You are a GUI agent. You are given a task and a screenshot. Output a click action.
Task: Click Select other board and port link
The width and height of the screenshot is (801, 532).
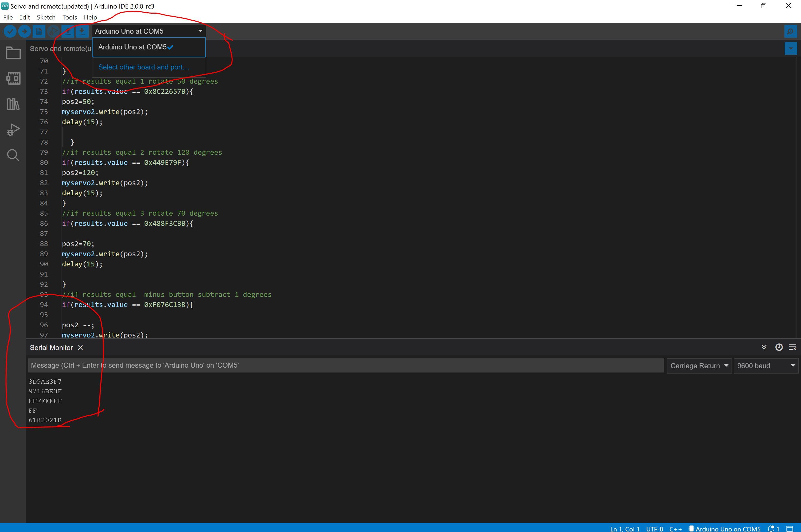point(144,67)
